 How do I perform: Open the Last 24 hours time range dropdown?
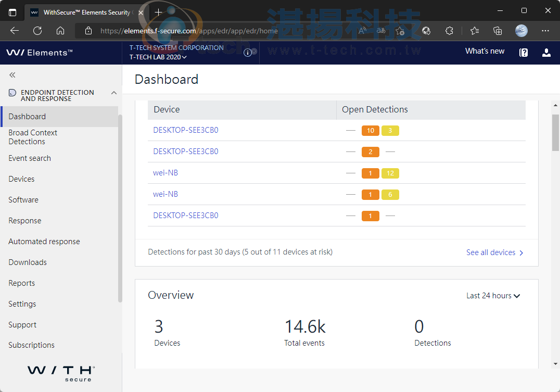(x=493, y=296)
